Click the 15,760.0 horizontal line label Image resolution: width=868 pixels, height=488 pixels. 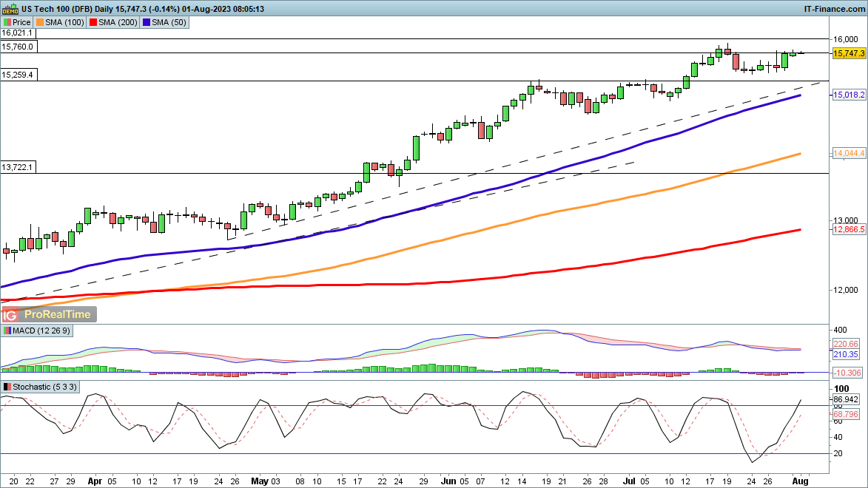[x=18, y=47]
